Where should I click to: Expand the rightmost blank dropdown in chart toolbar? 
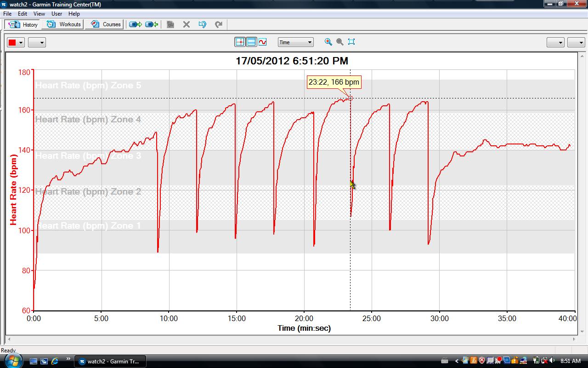[576, 43]
